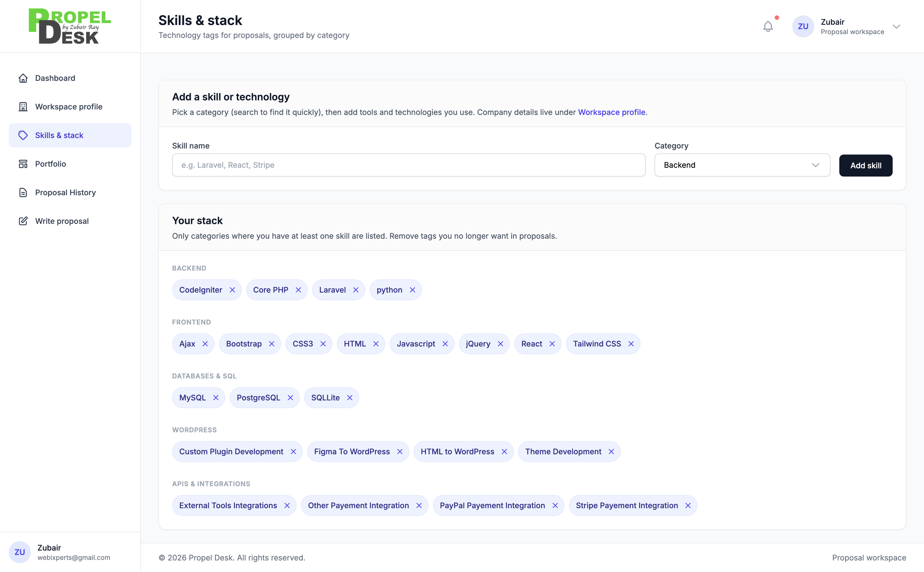Expand the Proposal workspace chevron
The height and width of the screenshot is (572, 924).
point(897,26)
